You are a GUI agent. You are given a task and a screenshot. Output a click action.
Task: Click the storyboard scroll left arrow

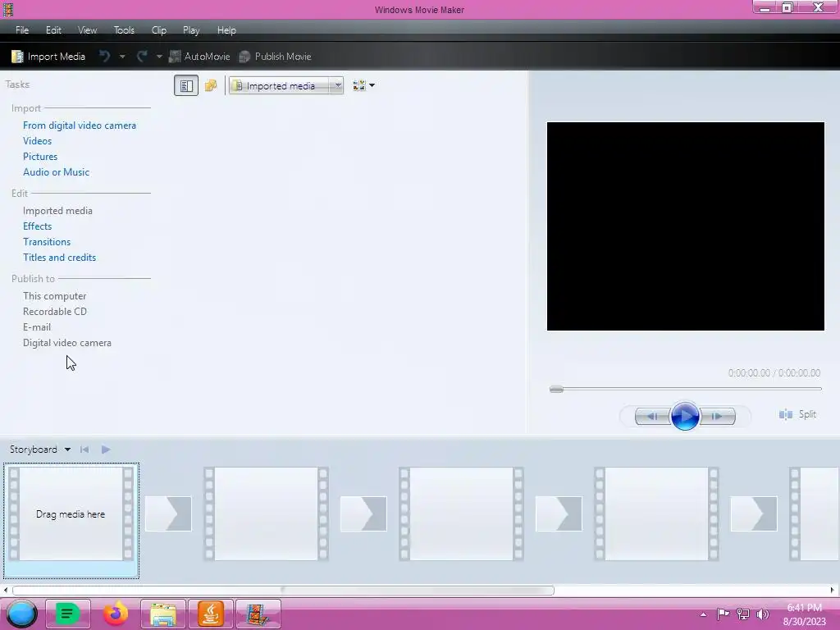click(x=6, y=591)
